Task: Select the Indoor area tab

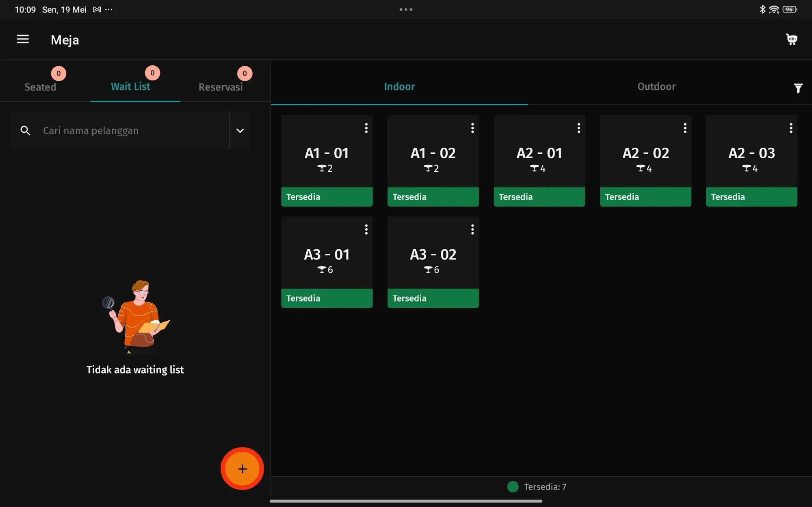Action: (399, 86)
